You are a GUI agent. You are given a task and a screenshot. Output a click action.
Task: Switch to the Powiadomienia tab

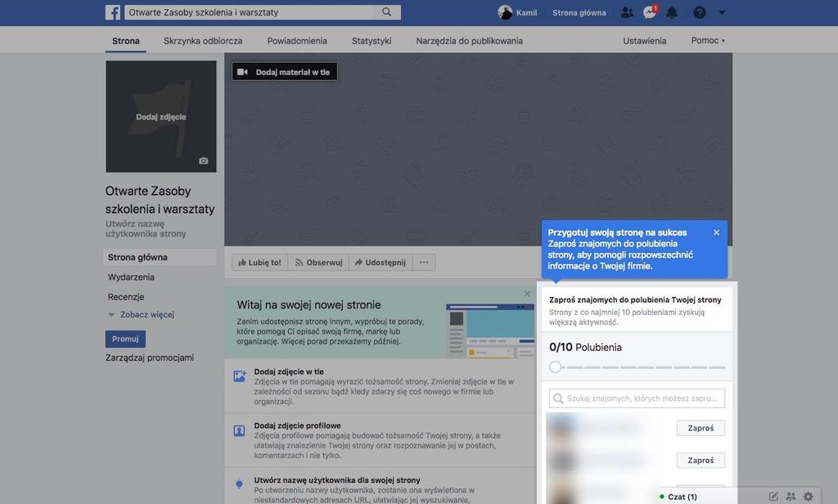click(x=297, y=41)
